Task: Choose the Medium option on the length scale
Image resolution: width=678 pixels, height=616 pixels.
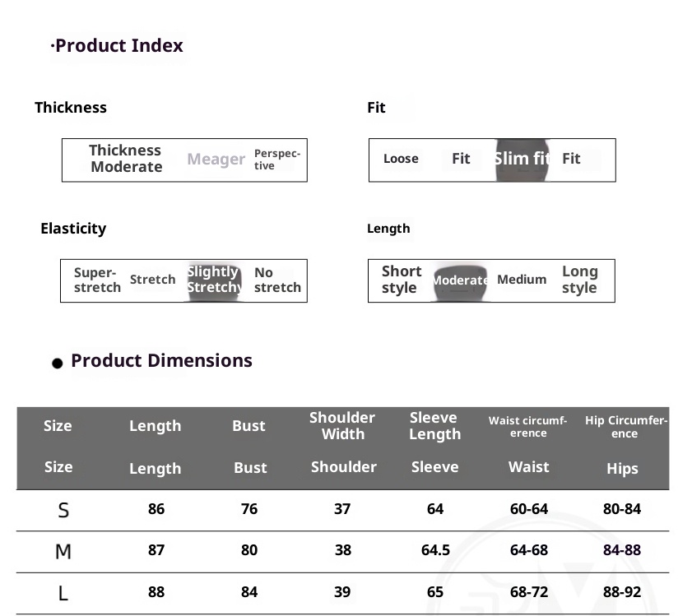Action: click(522, 280)
